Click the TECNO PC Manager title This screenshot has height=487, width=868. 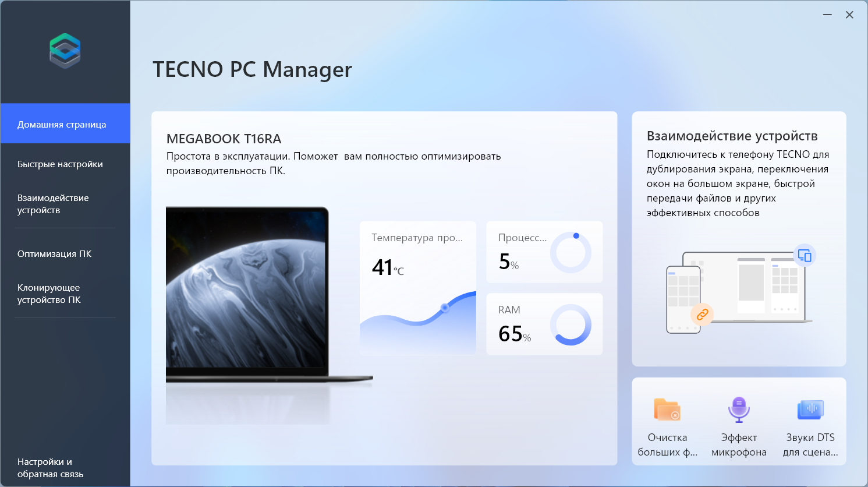(252, 69)
